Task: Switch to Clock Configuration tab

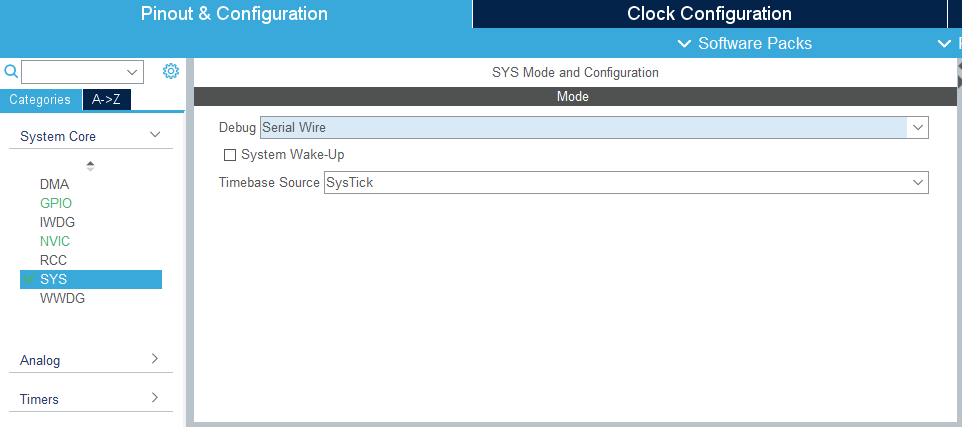Action: click(709, 13)
